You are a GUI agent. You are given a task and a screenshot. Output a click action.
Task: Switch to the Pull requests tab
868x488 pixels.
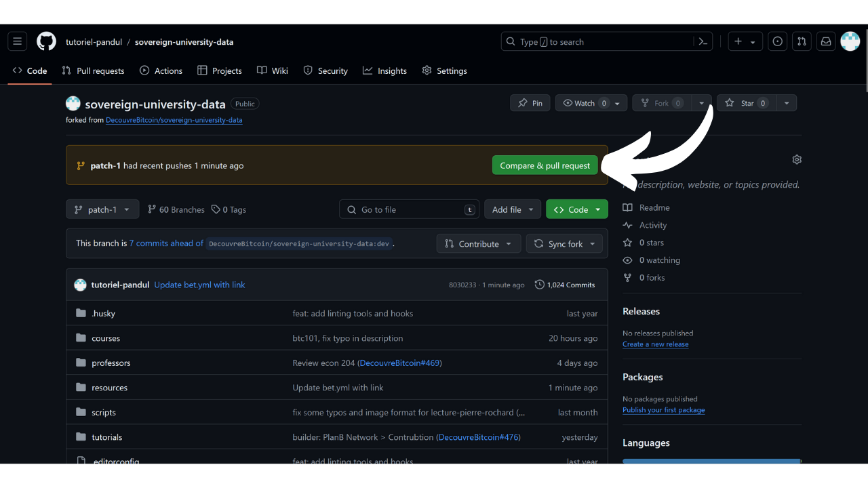[93, 70]
